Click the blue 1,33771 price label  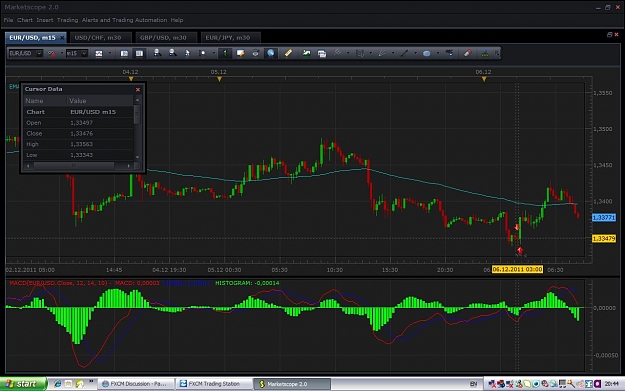(604, 218)
